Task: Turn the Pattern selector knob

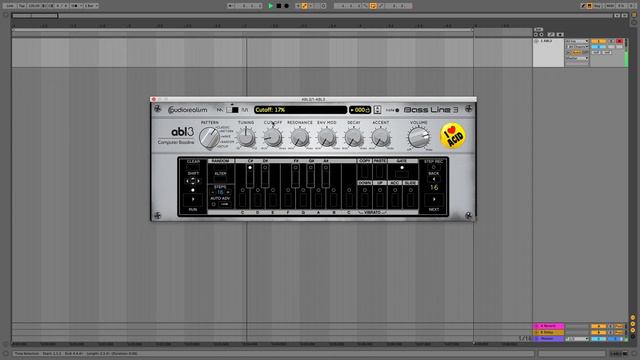Action: (x=209, y=138)
